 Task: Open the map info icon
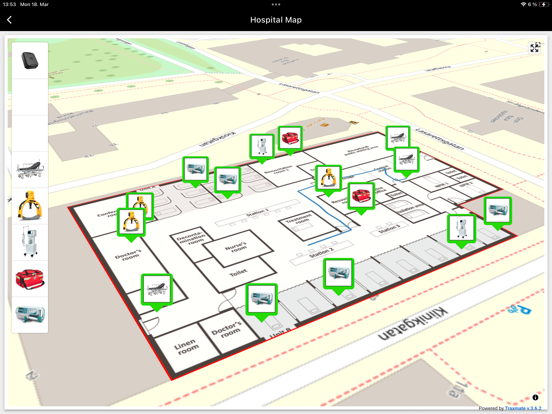click(535, 397)
